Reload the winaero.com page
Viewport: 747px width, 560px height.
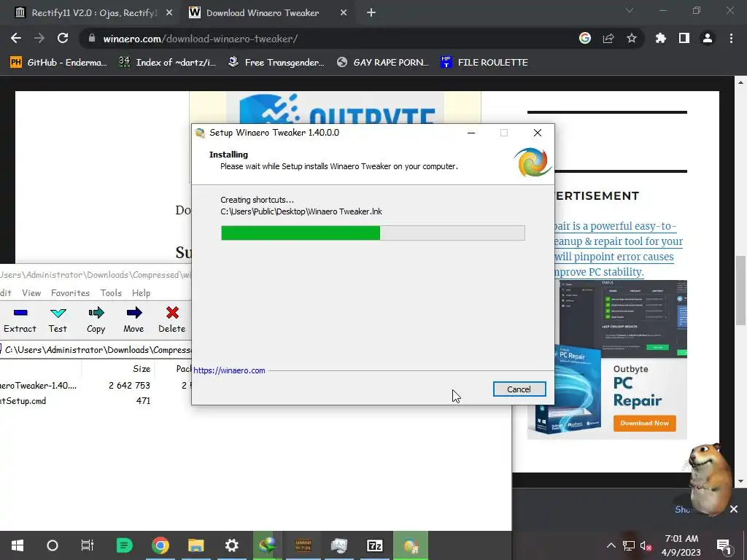tap(63, 38)
